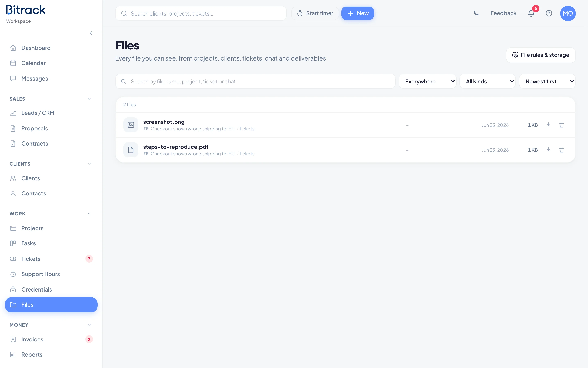The height and width of the screenshot is (368, 588).
Task: Open the All kinds filter dropdown
Action: tap(487, 81)
